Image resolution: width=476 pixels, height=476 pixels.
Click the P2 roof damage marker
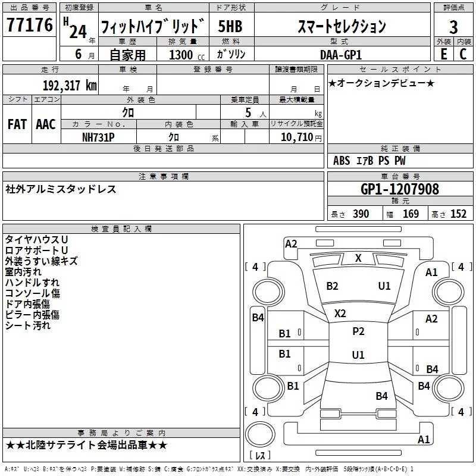[x=358, y=331]
